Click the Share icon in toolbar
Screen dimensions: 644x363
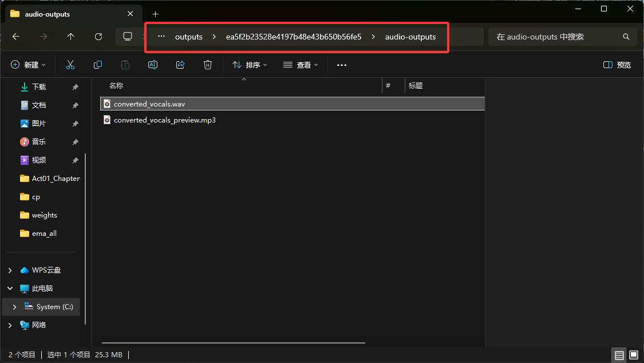[x=180, y=65]
